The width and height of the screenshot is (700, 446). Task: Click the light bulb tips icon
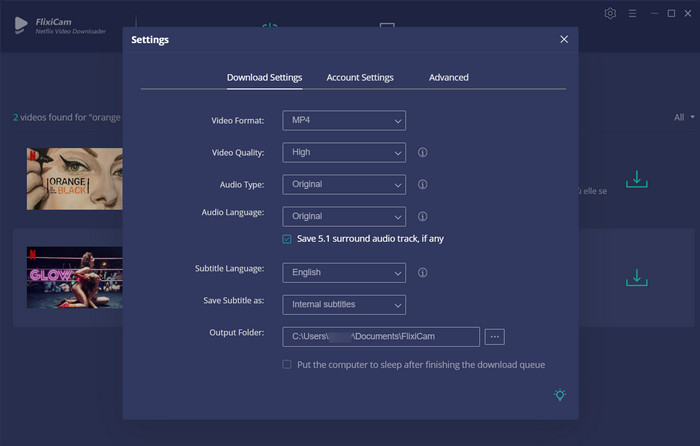(560, 395)
